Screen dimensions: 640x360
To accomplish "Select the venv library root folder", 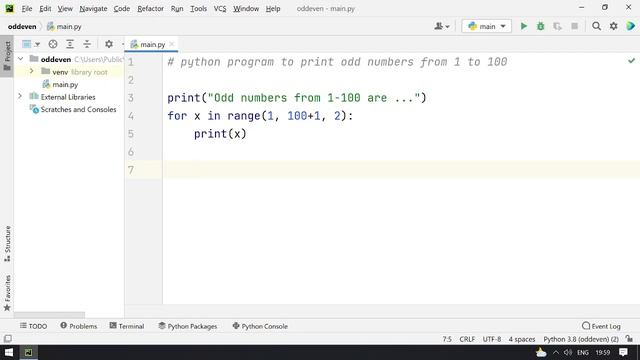I will pos(74,72).
